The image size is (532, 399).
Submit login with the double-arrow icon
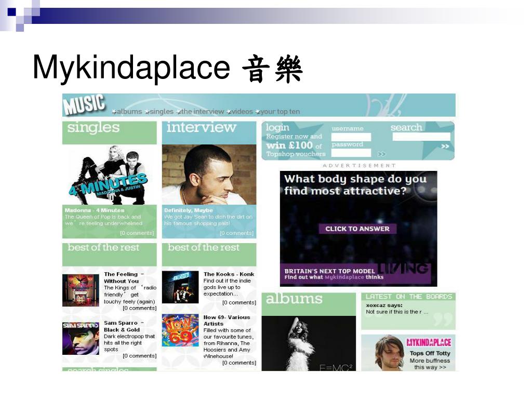click(x=382, y=154)
